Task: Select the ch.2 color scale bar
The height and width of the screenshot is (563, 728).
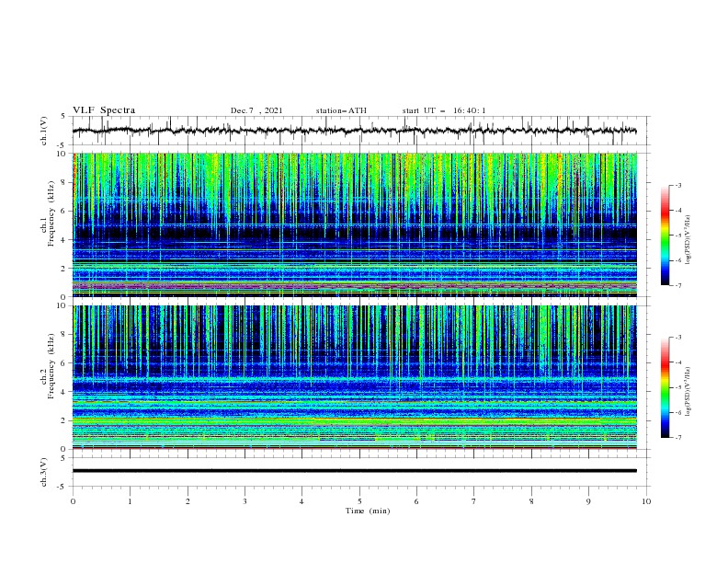Action: click(665, 387)
